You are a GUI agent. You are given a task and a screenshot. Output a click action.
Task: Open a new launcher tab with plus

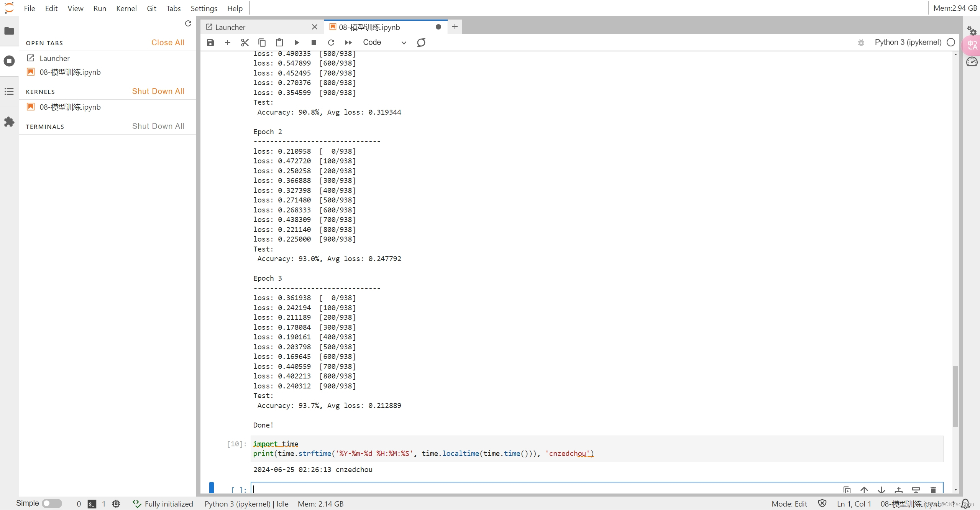[455, 27]
